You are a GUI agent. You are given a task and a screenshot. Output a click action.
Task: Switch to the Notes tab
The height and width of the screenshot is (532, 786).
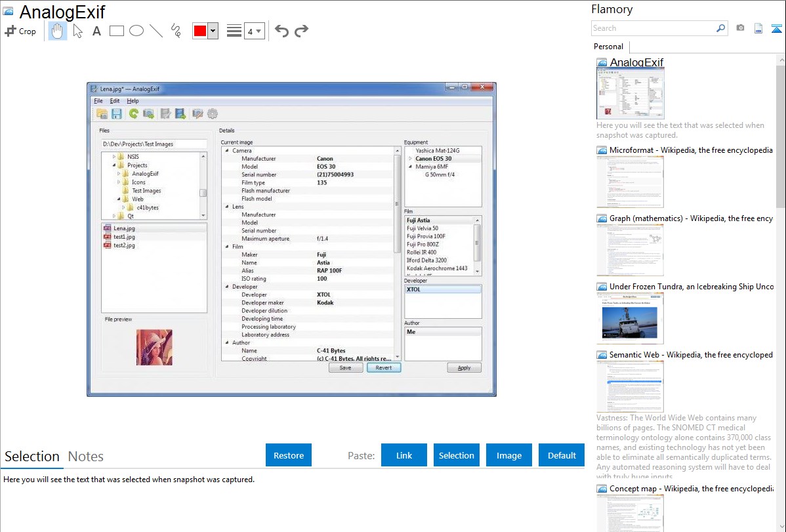pos(86,457)
